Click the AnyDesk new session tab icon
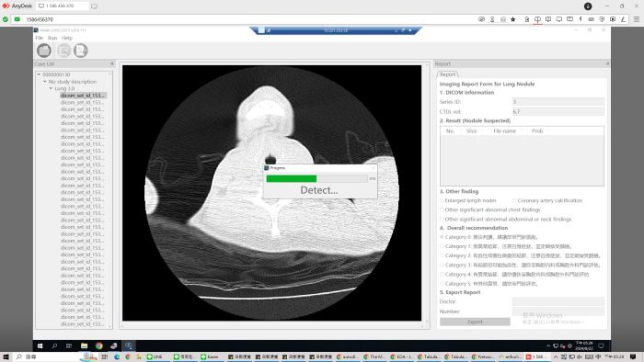 tap(94, 6)
